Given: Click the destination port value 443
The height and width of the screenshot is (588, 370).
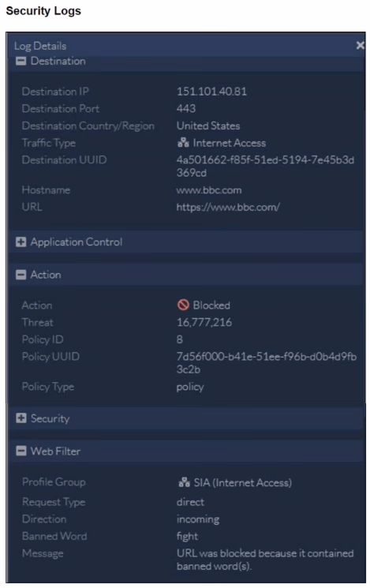Looking at the screenshot, I should [186, 108].
